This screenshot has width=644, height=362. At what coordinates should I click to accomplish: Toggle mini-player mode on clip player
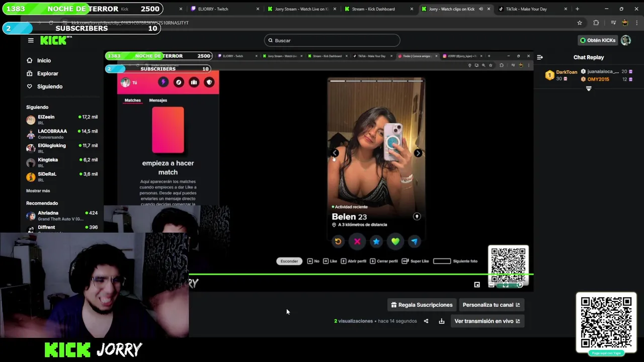pos(477,285)
